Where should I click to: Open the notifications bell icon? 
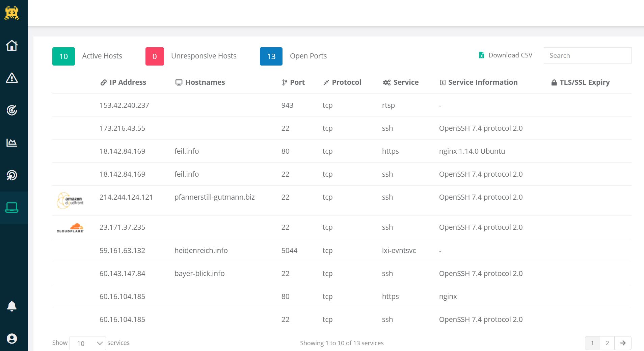12,306
